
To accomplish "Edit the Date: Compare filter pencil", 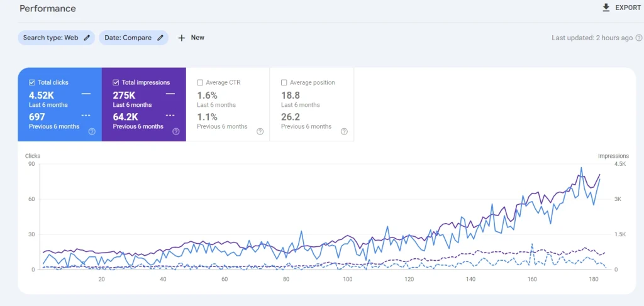I will [160, 38].
